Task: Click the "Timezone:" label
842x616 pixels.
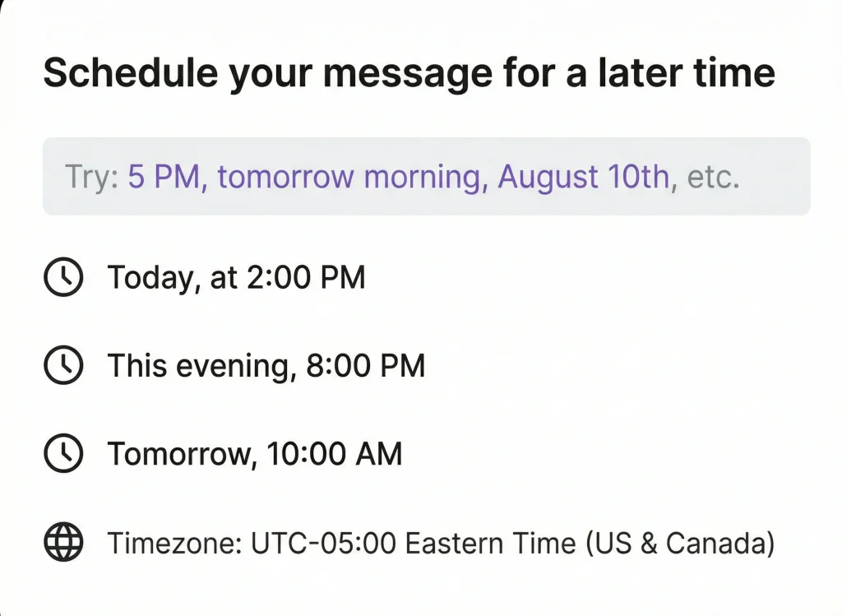Action: (174, 543)
